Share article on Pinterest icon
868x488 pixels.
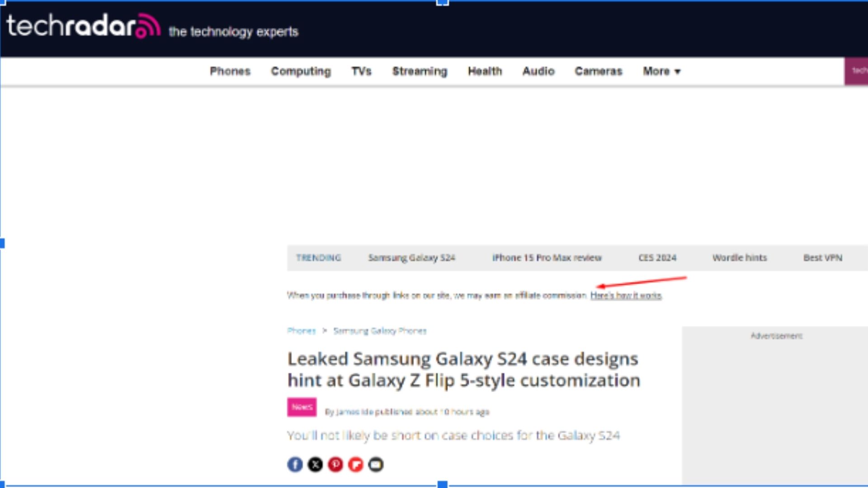[x=335, y=465]
